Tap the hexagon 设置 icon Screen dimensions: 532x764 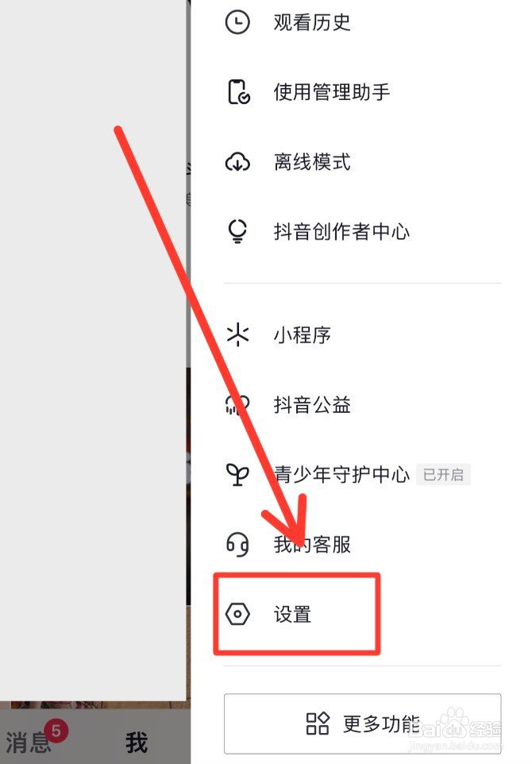click(x=237, y=614)
